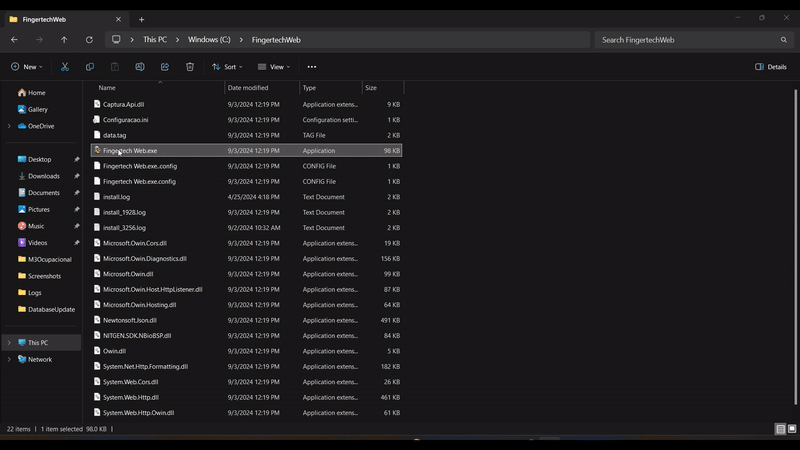Expand chevron after Windows (C:) in path
800x450 pixels.
241,40
